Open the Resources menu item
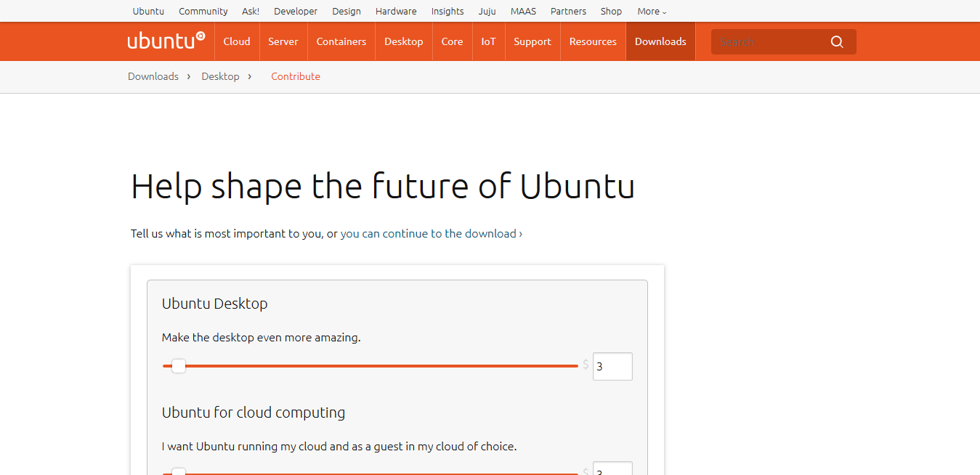Screen dimensions: 980x475 (x=593, y=41)
